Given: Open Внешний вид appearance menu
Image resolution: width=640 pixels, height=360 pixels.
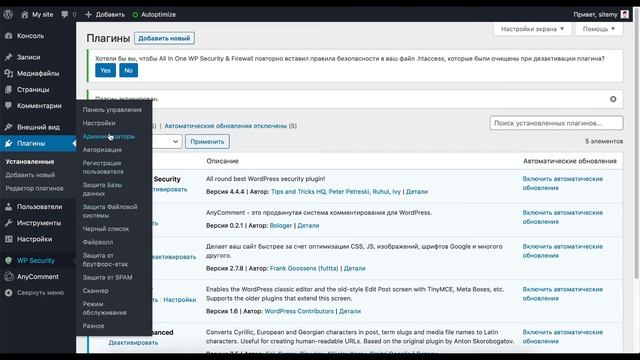Looking at the screenshot, I should point(38,127).
